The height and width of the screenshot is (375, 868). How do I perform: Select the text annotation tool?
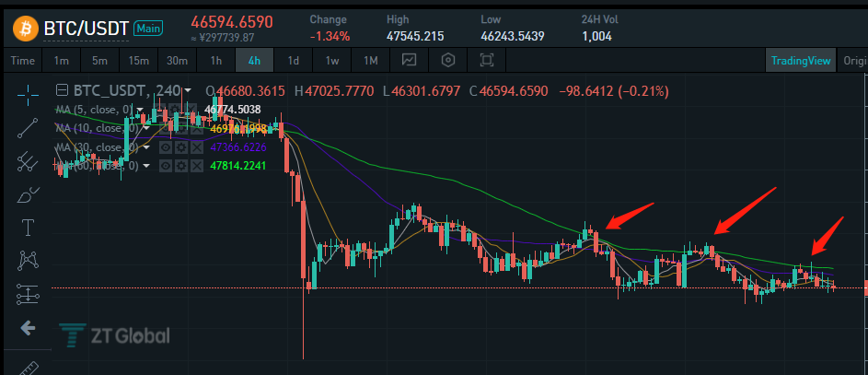(x=28, y=228)
